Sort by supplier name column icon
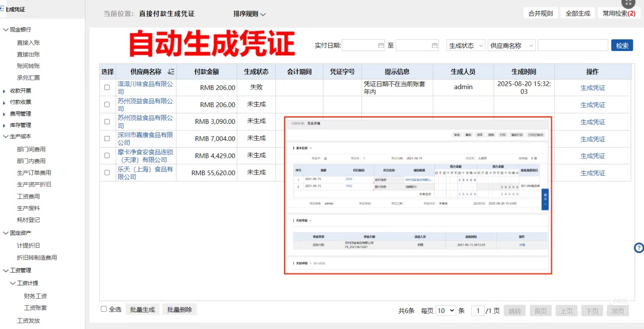This screenshot has height=329, width=644. pyautogui.click(x=171, y=72)
